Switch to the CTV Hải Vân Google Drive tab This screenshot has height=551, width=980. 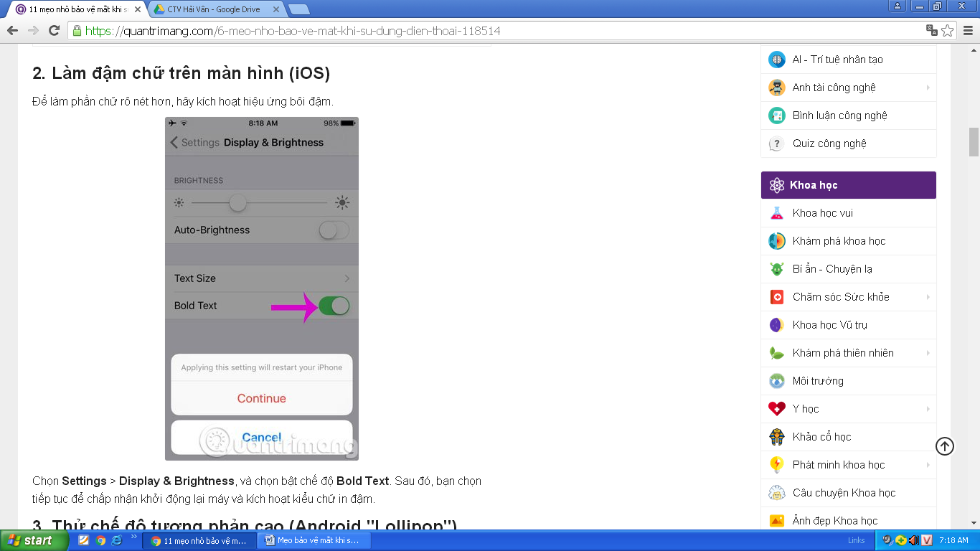point(213,9)
